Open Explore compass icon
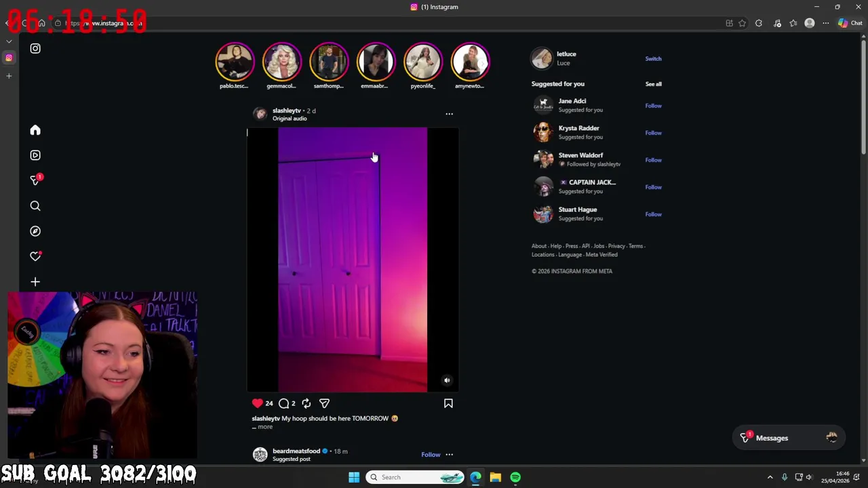Screen dimensions: 868x488 click(35, 231)
